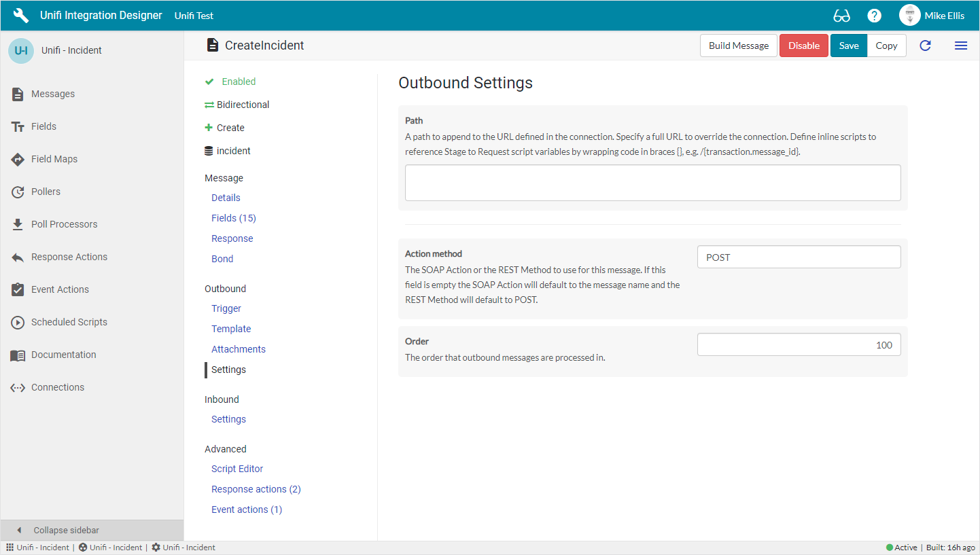Click the Order number field
The width and height of the screenshot is (980, 555).
(x=799, y=344)
